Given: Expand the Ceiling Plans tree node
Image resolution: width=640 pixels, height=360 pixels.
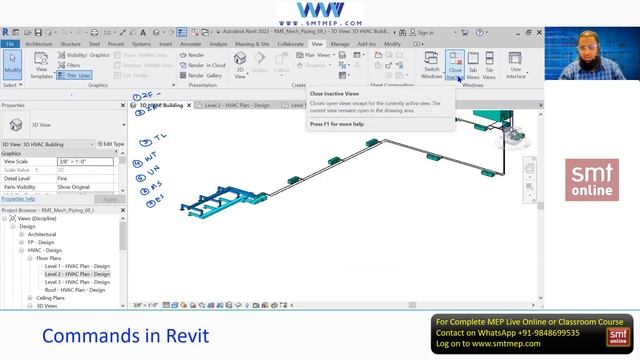Looking at the screenshot, I should click(x=30, y=298).
